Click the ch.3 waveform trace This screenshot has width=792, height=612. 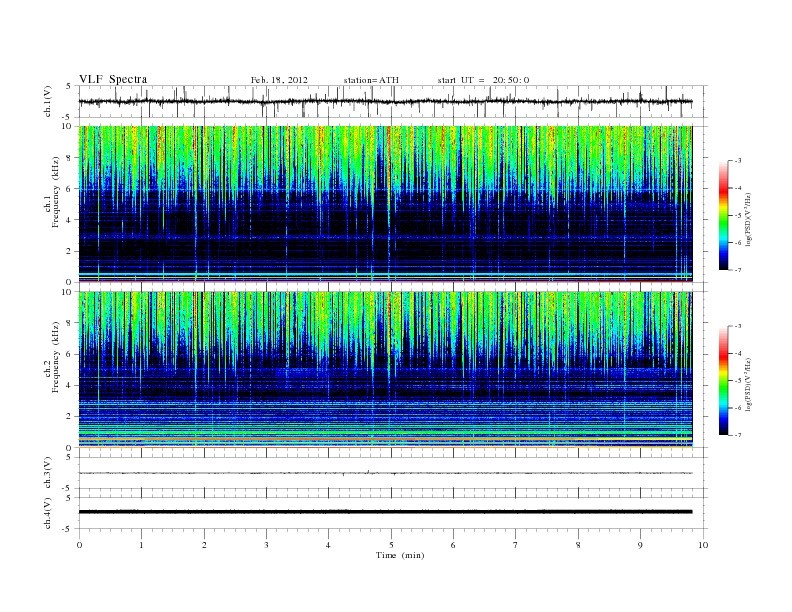[385, 473]
